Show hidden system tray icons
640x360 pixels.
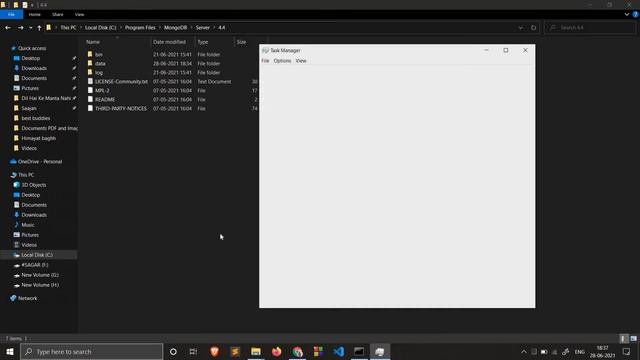[x=524, y=351]
